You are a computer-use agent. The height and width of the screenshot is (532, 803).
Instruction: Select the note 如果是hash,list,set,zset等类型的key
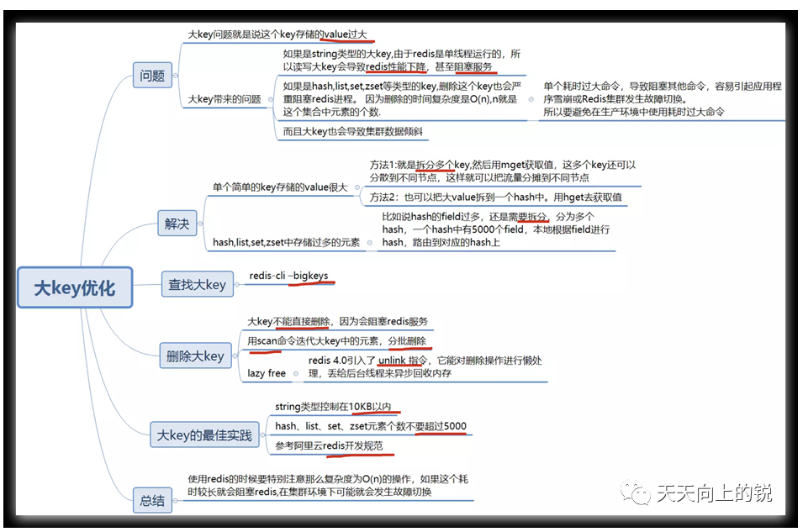[x=402, y=99]
